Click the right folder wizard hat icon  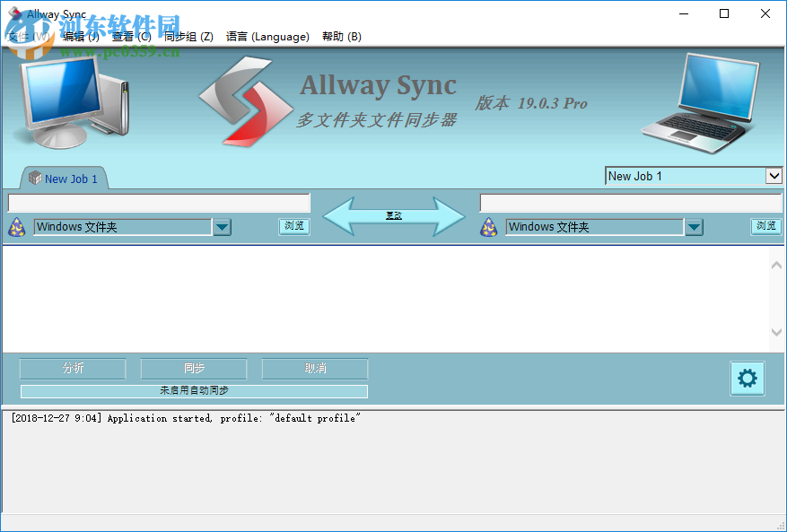pos(489,227)
